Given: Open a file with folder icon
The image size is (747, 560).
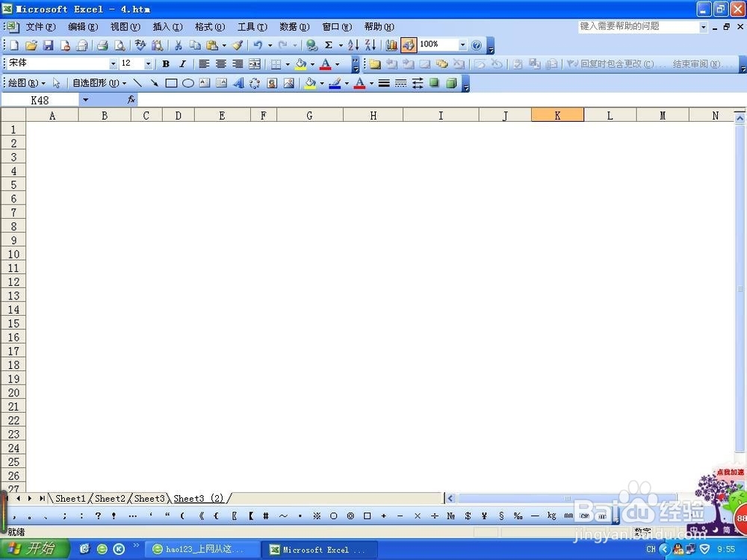Looking at the screenshot, I should [31, 46].
